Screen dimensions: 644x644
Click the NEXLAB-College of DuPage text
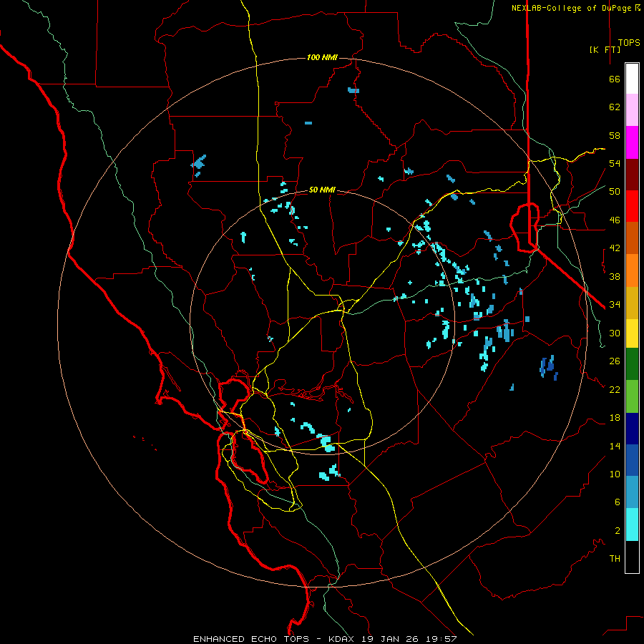(x=572, y=8)
